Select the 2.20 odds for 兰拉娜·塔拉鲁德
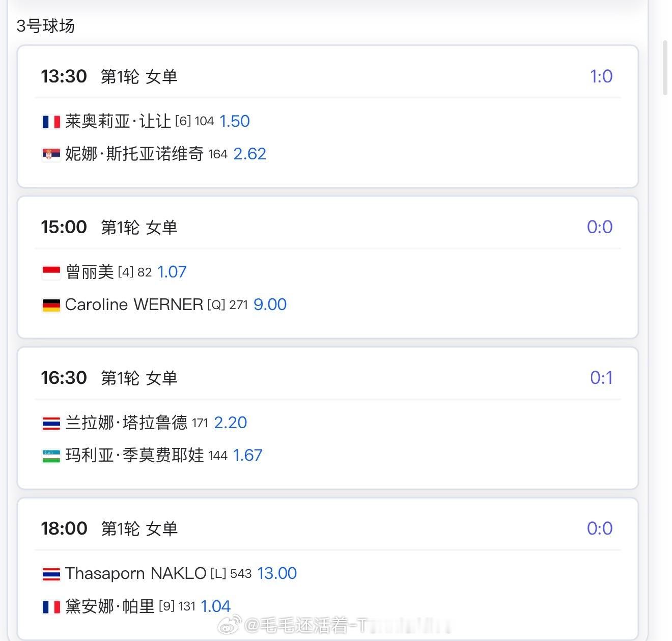The image size is (672, 641). point(231,423)
